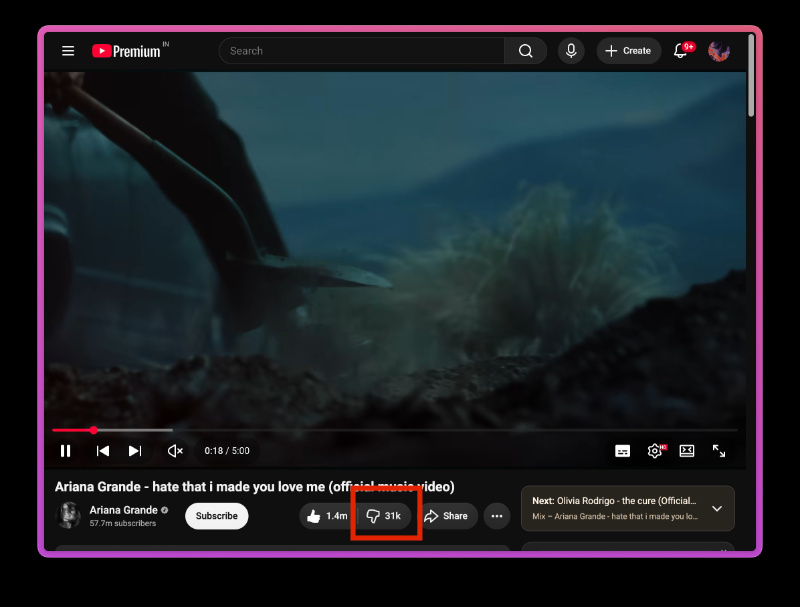Image resolution: width=800 pixels, height=607 pixels.
Task: Open player settings gear
Action: click(655, 451)
